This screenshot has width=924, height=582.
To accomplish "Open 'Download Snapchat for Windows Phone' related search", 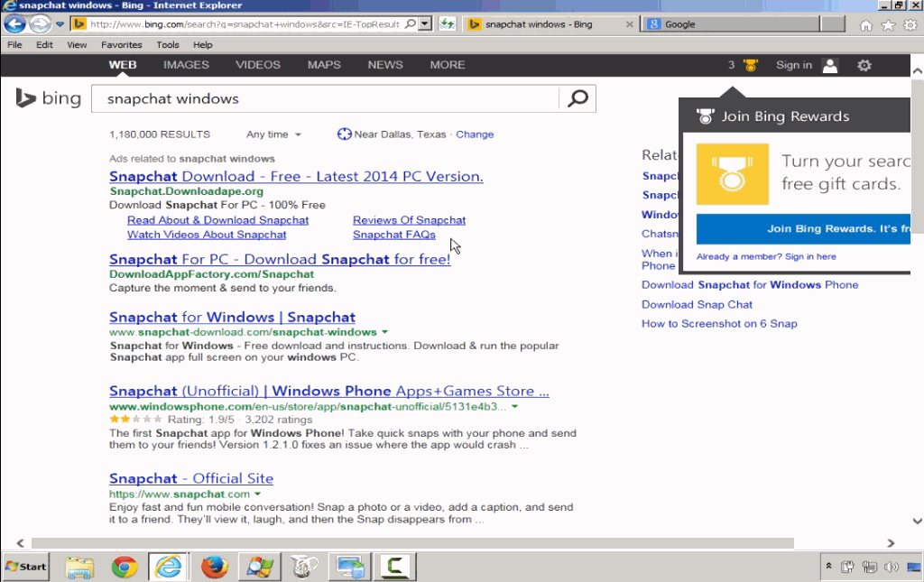I will tap(750, 285).
